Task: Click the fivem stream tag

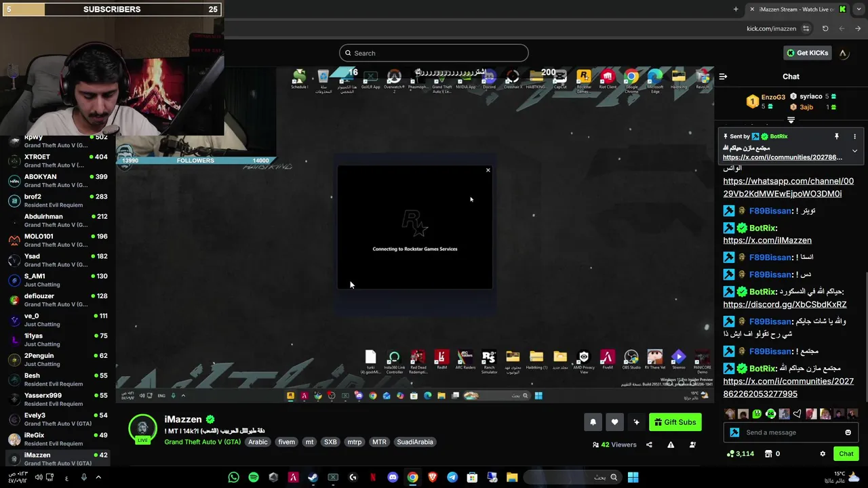Action: pyautogui.click(x=286, y=442)
